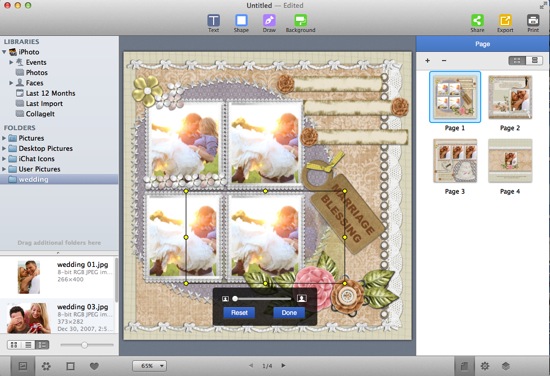Open the 65% zoom dropdown
This screenshot has width=550, height=376.
pyautogui.click(x=149, y=366)
